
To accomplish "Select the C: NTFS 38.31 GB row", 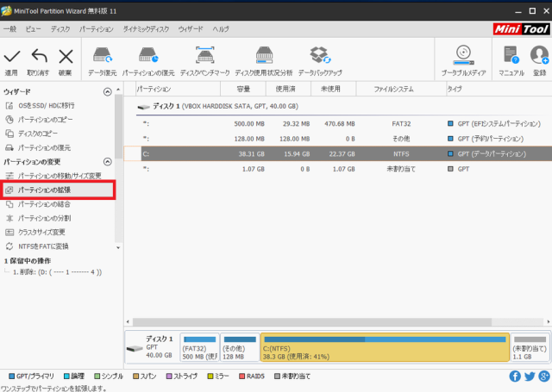I will [338, 154].
